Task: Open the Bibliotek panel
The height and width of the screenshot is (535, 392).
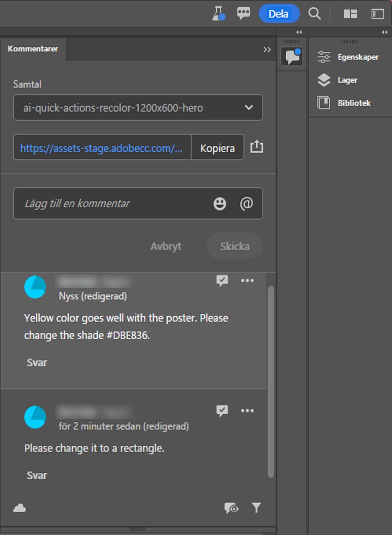Action: pyautogui.click(x=354, y=103)
